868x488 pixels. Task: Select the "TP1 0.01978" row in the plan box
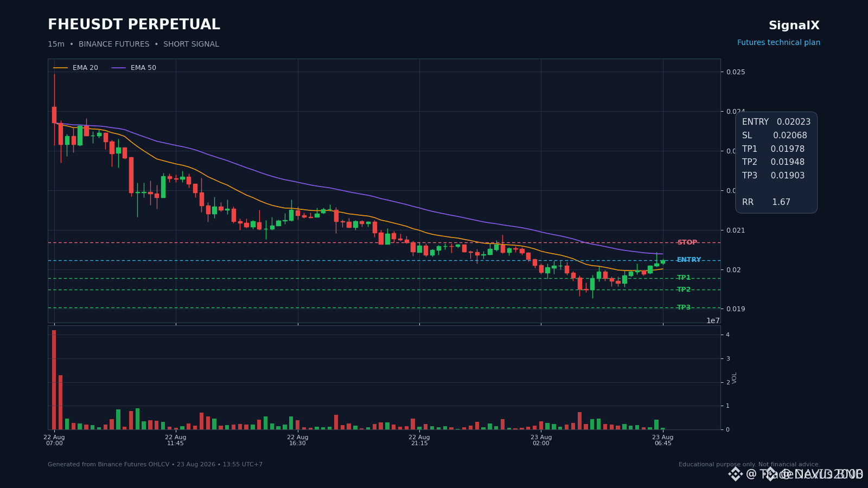pyautogui.click(x=774, y=149)
